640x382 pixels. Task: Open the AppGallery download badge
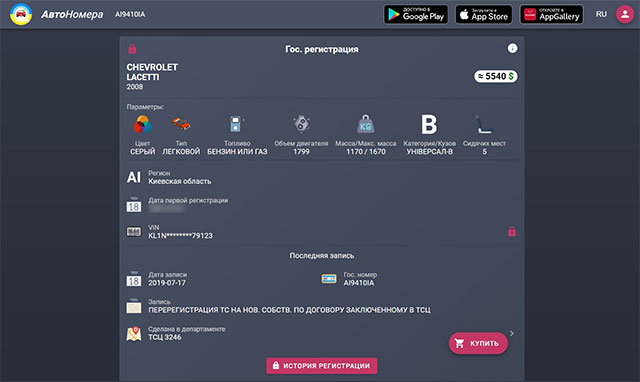coord(551,15)
